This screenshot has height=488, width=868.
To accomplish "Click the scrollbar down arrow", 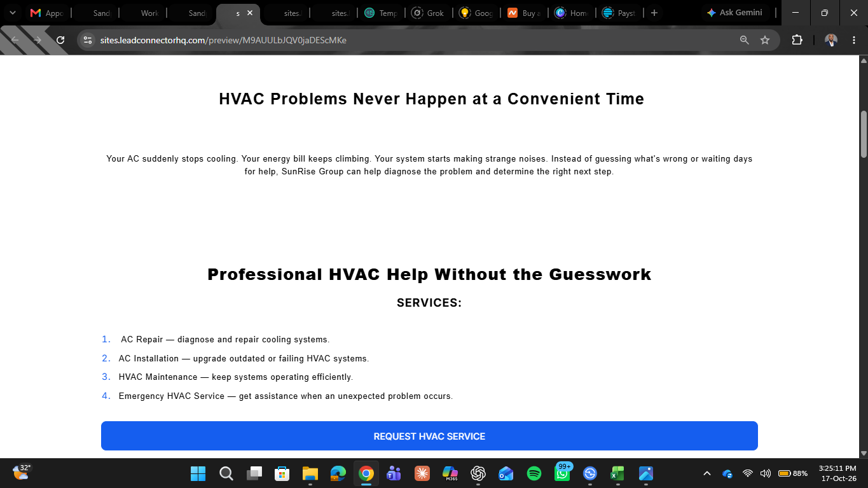I will (x=864, y=454).
